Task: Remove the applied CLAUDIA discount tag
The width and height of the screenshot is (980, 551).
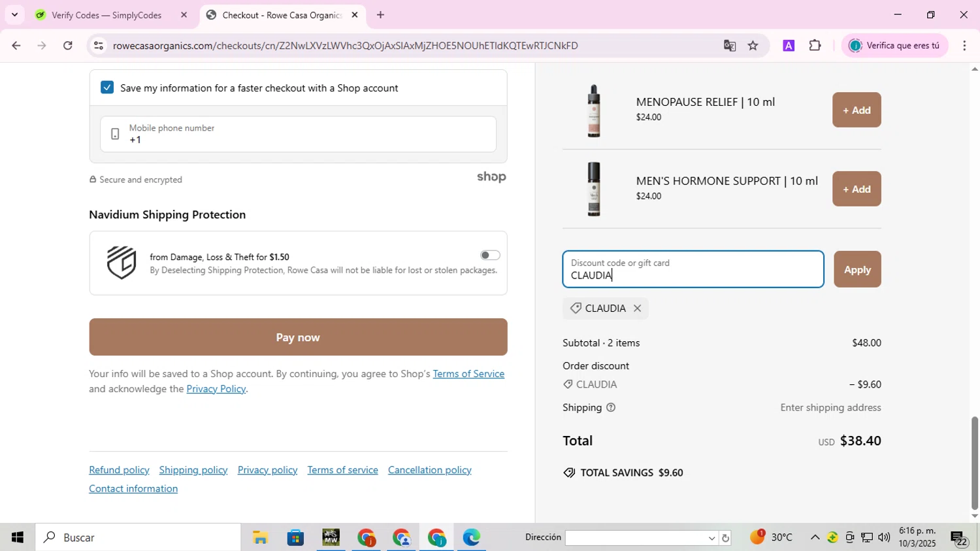Action: point(638,308)
